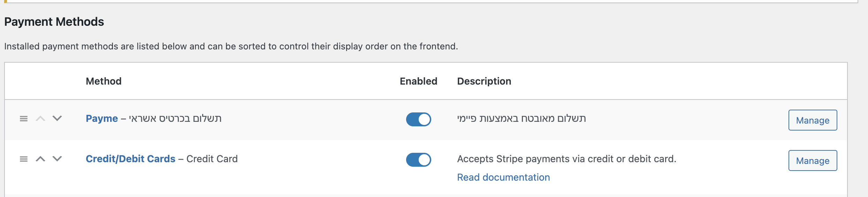868x197 pixels.
Task: Toggle off Credit/Debit Cards payment method
Action: pos(418,160)
